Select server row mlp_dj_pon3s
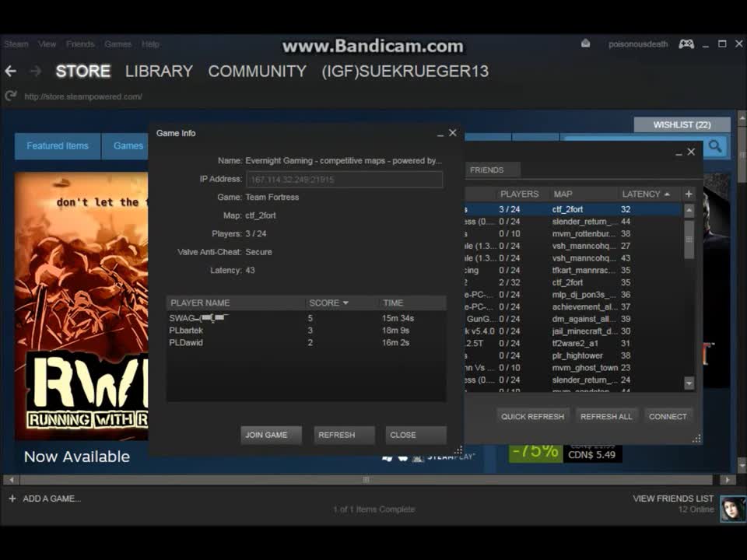 [x=573, y=295]
